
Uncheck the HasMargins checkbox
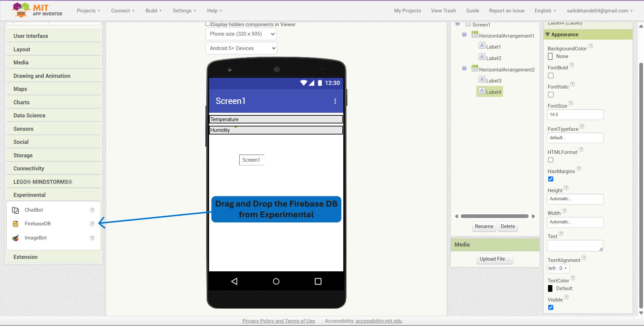coord(551,179)
